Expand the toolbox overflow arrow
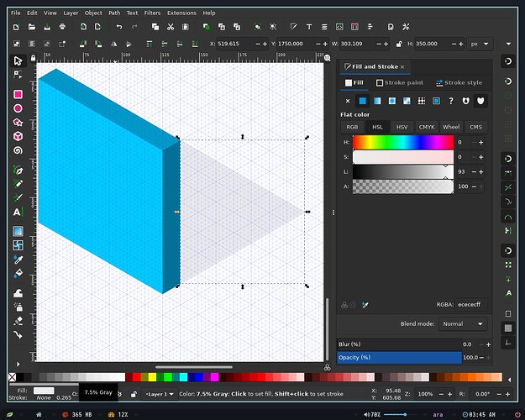The height and width of the screenshot is (420, 525). [x=18, y=364]
